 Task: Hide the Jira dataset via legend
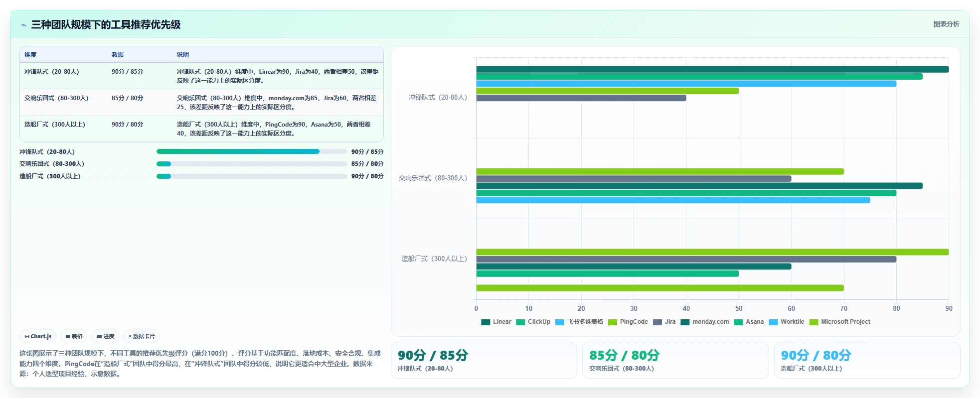click(x=664, y=322)
